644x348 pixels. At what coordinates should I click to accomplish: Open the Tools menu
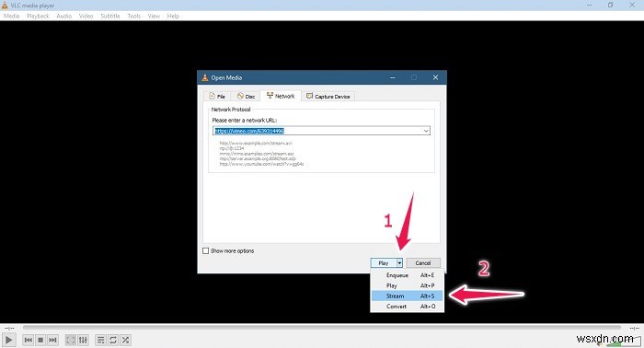click(134, 16)
